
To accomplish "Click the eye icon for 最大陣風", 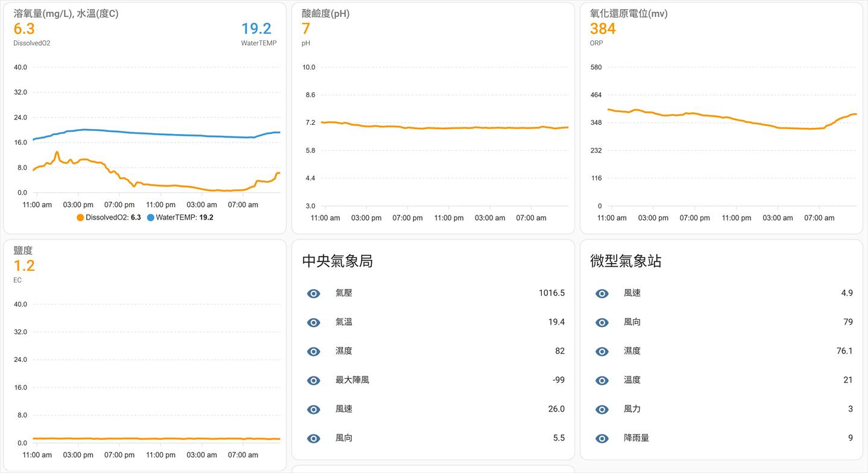I will click(x=313, y=381).
